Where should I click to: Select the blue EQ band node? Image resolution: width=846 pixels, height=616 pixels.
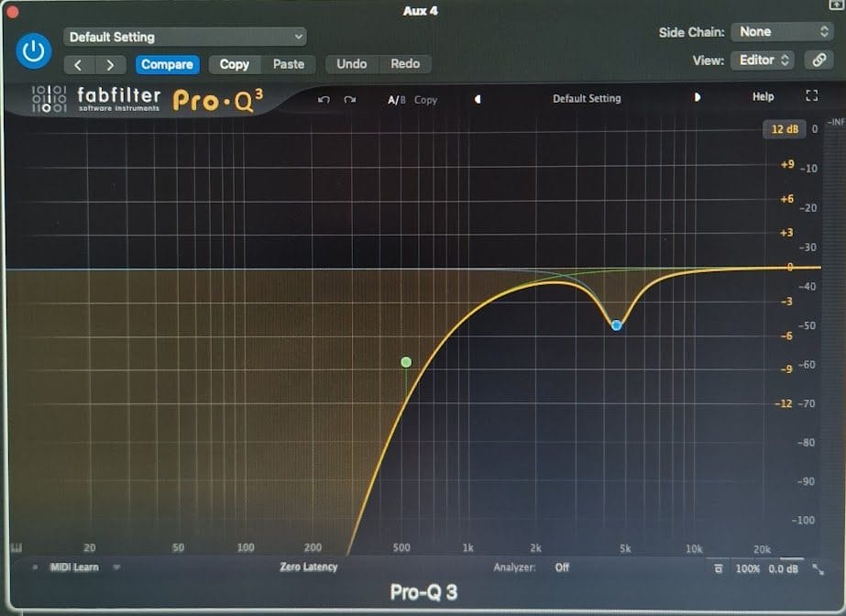[x=617, y=325]
